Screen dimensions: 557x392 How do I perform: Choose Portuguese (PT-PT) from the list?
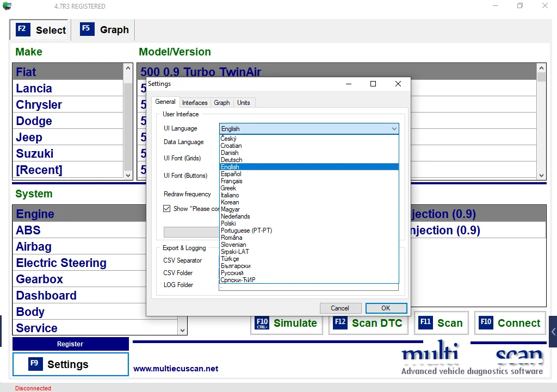(309, 231)
